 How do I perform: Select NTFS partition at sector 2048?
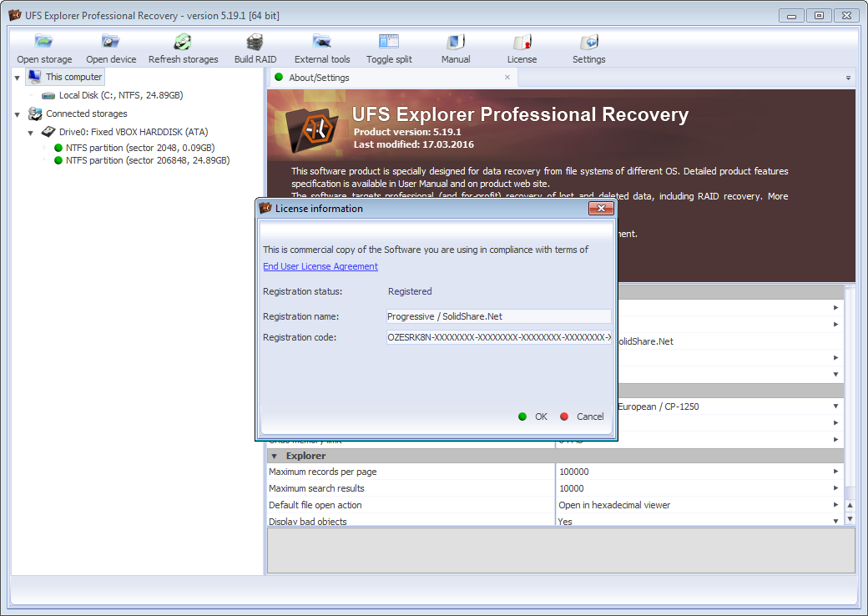[x=139, y=148]
